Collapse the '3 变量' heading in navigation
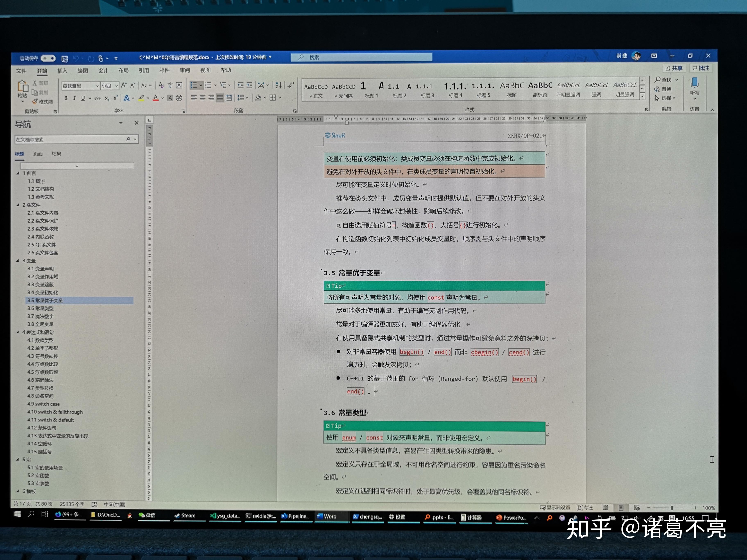 tap(18, 261)
